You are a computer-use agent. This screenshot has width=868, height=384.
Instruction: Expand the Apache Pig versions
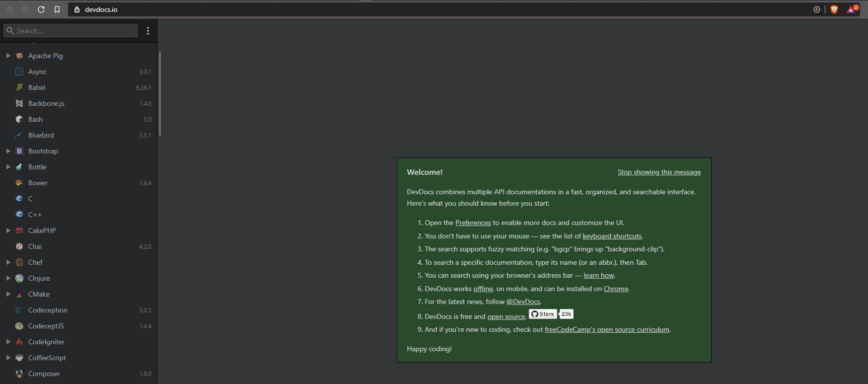point(8,56)
